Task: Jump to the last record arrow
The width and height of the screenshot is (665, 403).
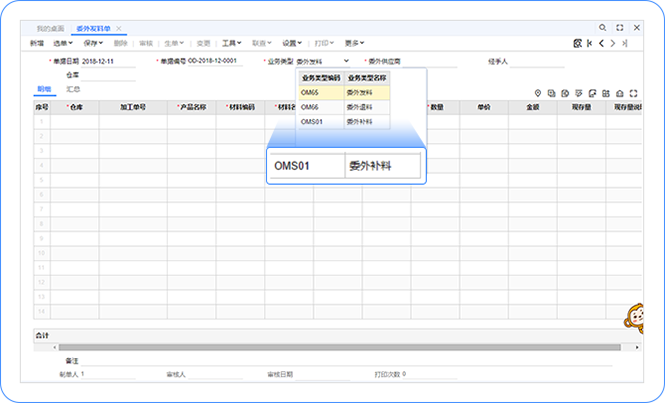Action: pos(624,43)
